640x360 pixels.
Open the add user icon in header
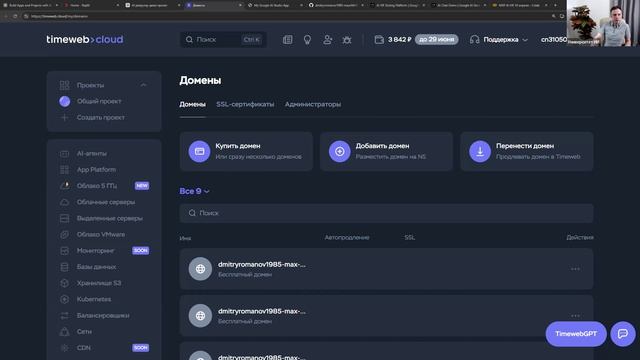pyautogui.click(x=327, y=40)
